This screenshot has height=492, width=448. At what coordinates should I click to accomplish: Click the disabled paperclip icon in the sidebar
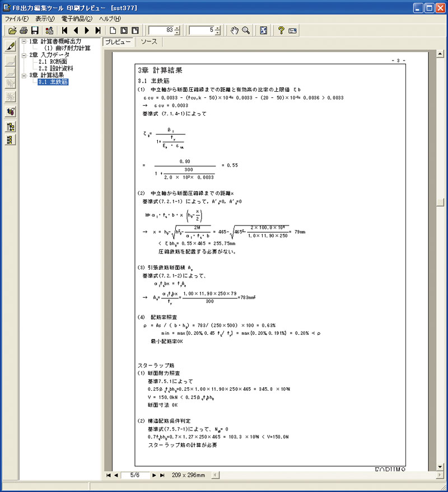click(x=11, y=83)
